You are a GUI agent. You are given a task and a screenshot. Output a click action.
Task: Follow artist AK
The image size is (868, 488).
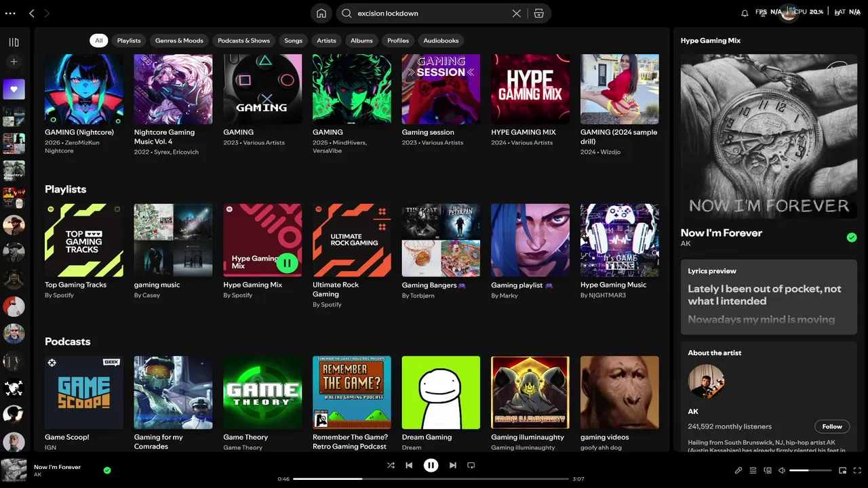(832, 426)
